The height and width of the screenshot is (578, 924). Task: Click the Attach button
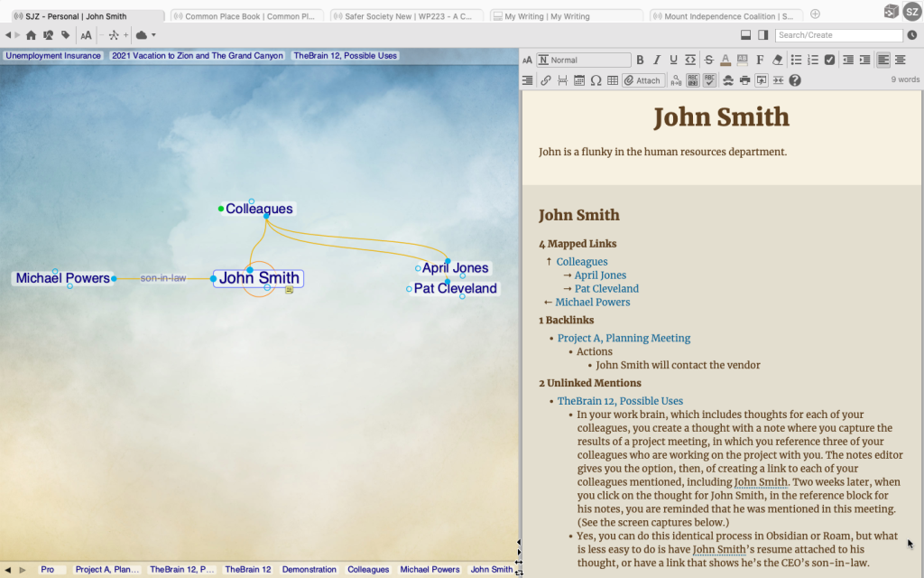pos(642,80)
